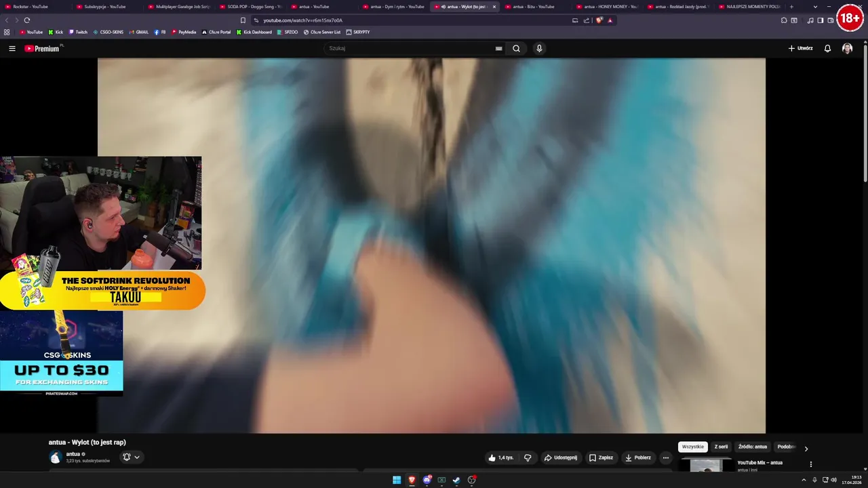Open the media control music note icon
The image size is (868, 488).
[810, 20]
